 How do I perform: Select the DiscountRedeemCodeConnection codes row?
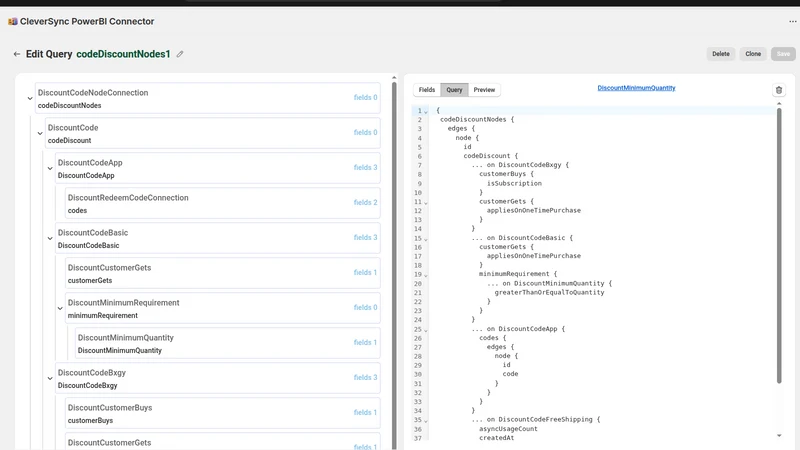[x=223, y=203]
